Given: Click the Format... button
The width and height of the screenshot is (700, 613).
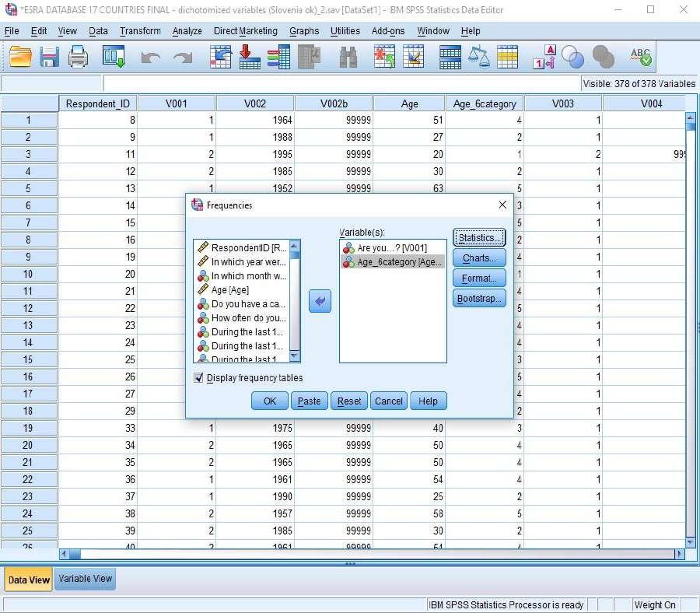Looking at the screenshot, I should (479, 278).
